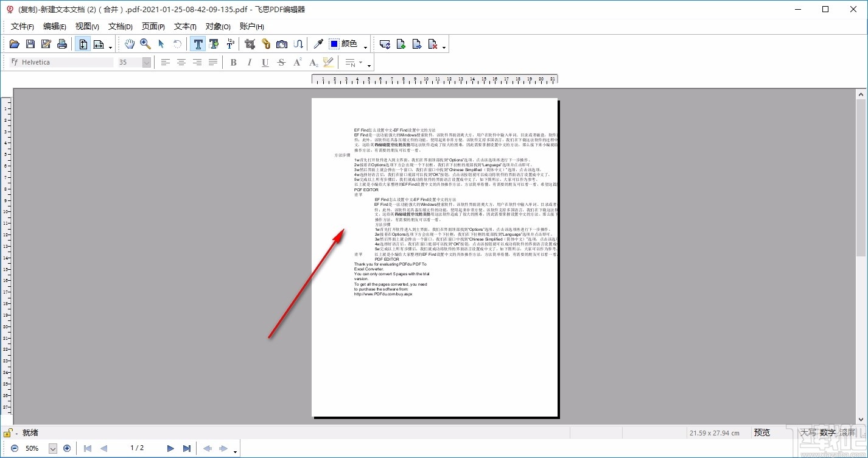Image resolution: width=868 pixels, height=458 pixels.
Task: Select the numbered text tool
Action: tap(229, 44)
